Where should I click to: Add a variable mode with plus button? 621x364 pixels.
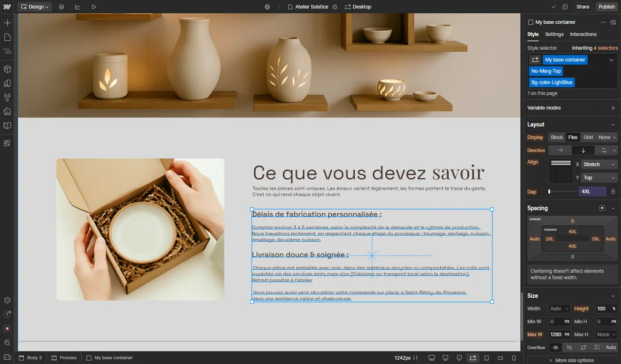[613, 108]
